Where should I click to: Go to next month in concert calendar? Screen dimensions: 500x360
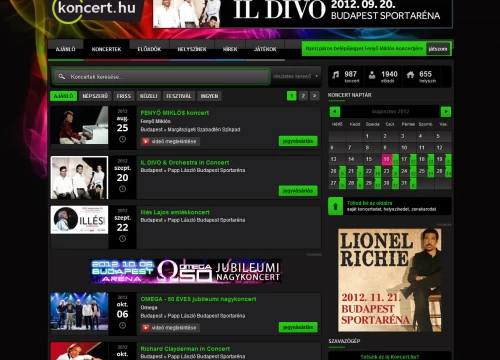click(446, 111)
